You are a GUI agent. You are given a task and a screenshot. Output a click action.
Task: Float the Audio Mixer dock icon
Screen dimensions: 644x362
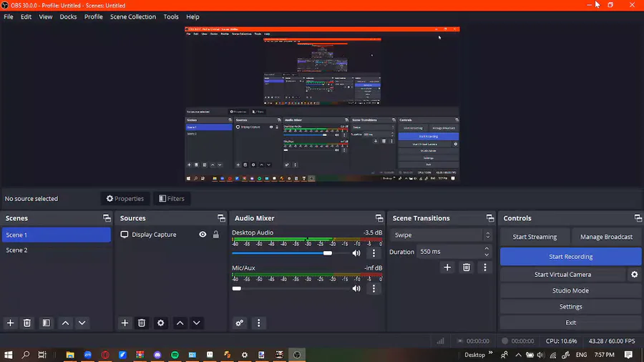pos(379,218)
